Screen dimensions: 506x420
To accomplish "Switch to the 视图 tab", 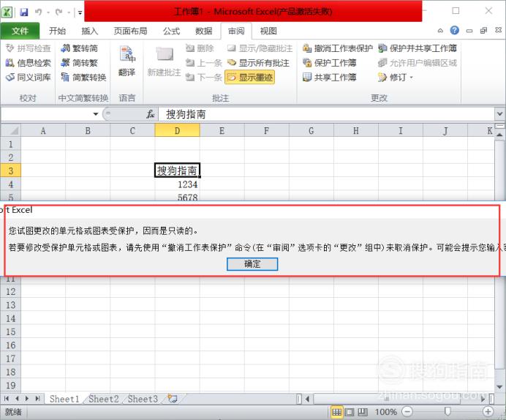I will point(268,31).
